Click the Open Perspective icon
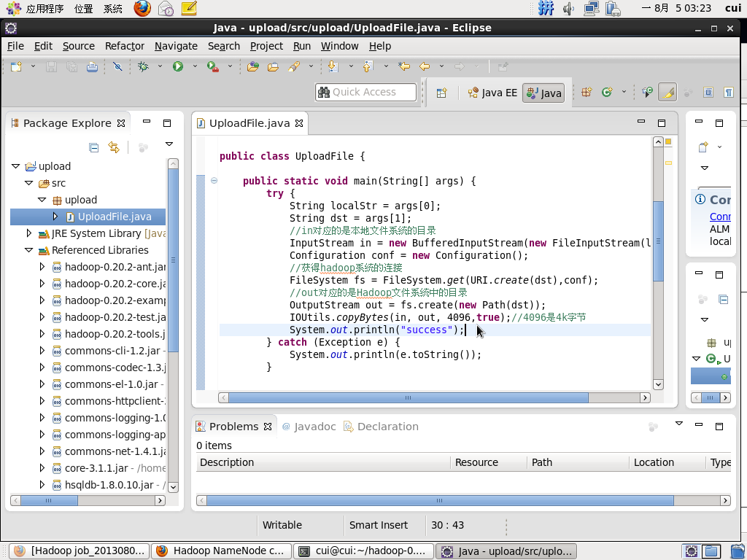Viewport: 747px width, 560px height. pyautogui.click(x=441, y=93)
